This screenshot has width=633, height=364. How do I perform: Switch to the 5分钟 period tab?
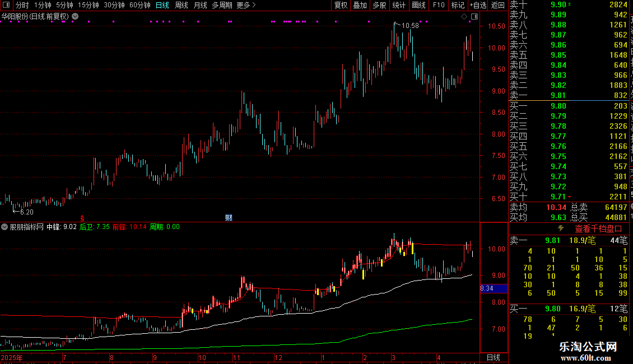pyautogui.click(x=64, y=5)
